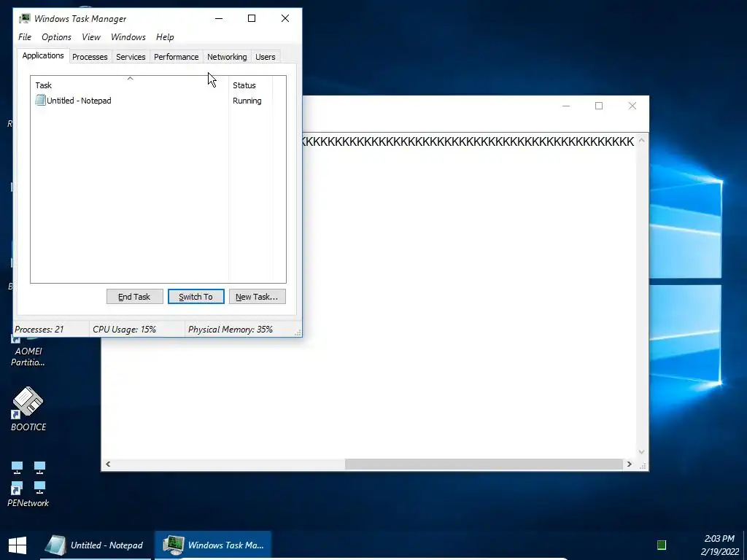The image size is (747, 560).
Task: Click Notepad's horizontal scrollbar left arrow
Action: click(x=108, y=464)
